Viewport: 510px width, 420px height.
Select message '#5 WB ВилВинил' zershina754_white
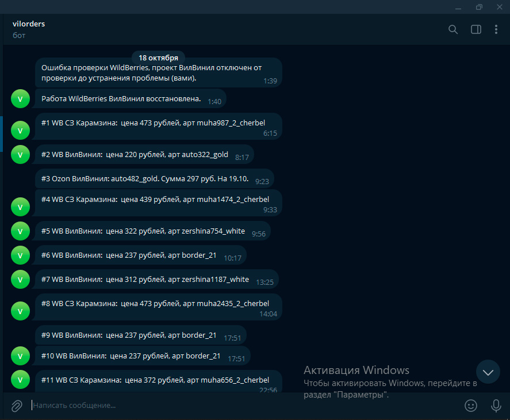[153, 231]
